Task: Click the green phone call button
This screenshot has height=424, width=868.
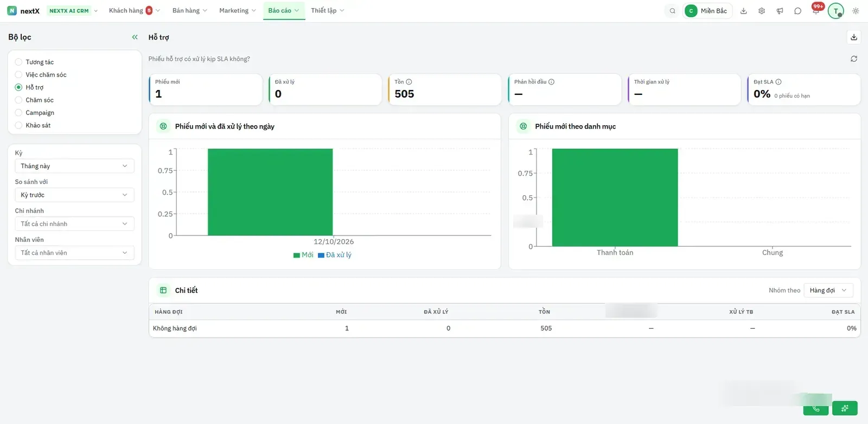Action: (816, 408)
